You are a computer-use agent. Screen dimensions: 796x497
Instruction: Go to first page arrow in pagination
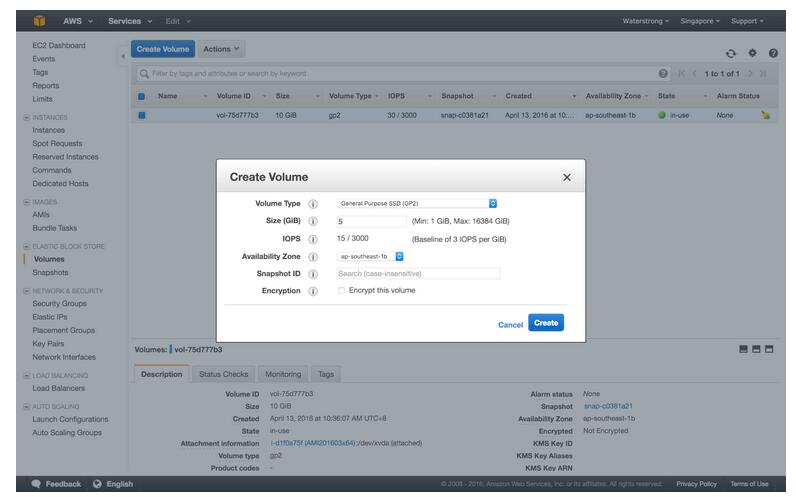(681, 74)
